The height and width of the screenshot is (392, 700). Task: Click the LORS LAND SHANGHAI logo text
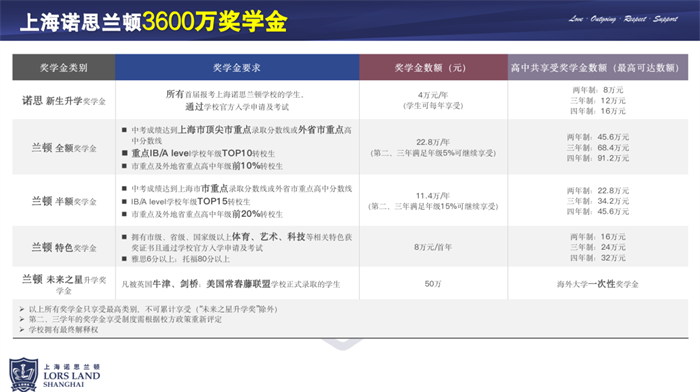pos(71,375)
